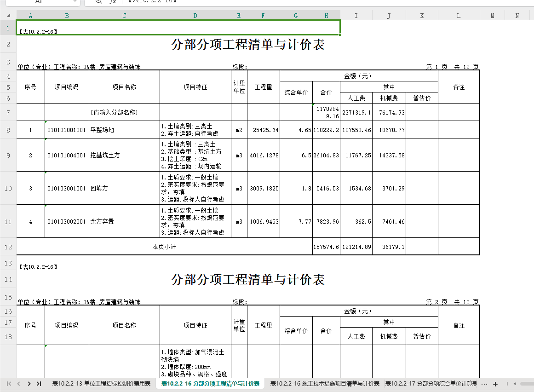534x392 pixels.
Task: Click the 14337.58 machinery cost cell
Action: [389, 155]
